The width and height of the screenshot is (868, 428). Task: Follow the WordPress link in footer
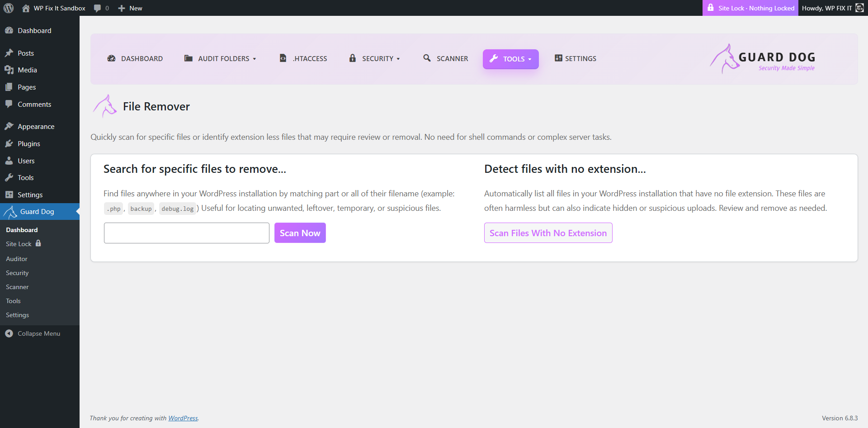[x=183, y=418]
